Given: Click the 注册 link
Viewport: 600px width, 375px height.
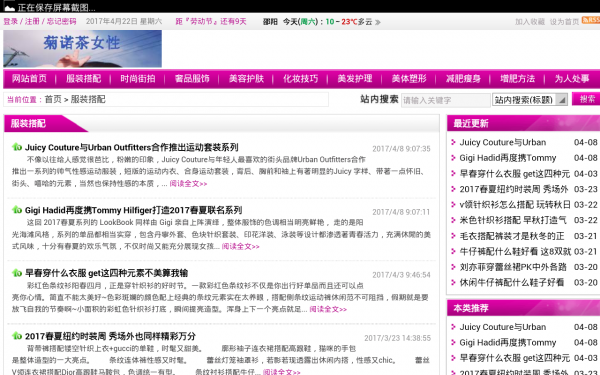Looking at the screenshot, I should coord(32,21).
